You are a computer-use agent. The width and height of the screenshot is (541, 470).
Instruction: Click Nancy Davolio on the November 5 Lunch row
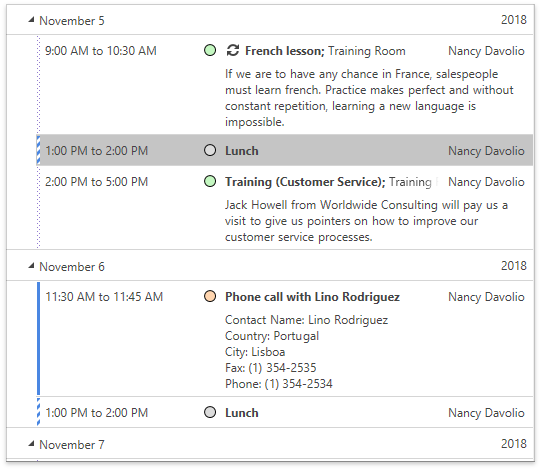[x=486, y=151]
